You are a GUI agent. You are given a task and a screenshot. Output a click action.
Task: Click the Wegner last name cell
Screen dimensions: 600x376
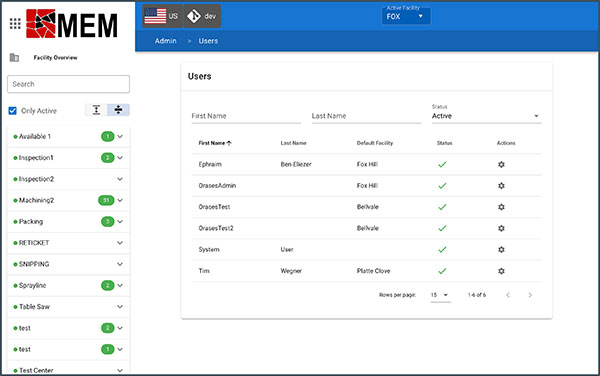tap(291, 271)
